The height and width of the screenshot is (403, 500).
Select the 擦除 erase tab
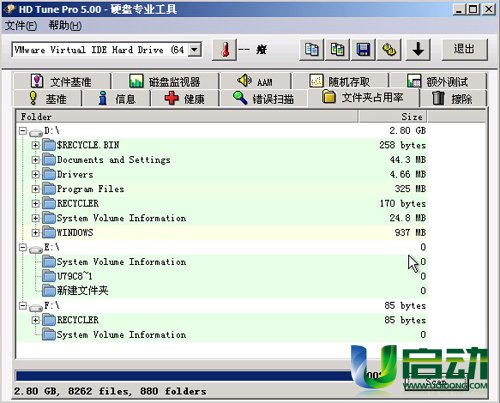click(452, 99)
